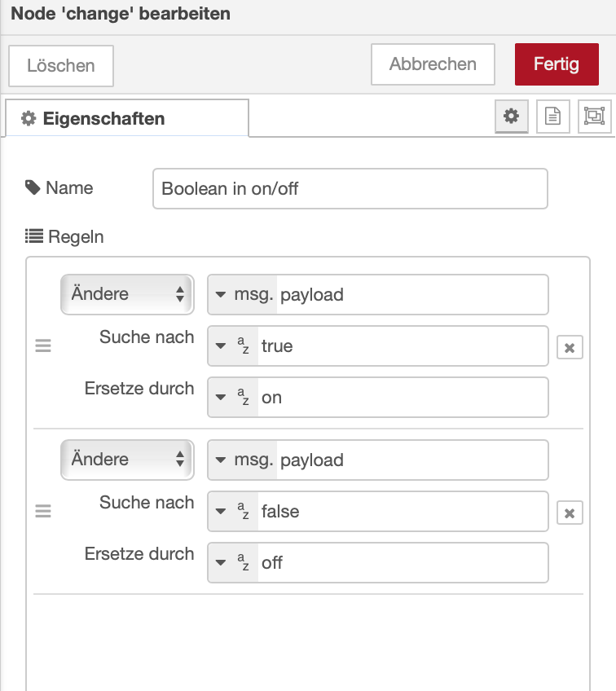Open first rule's msg. property type dropdown

pos(243,294)
